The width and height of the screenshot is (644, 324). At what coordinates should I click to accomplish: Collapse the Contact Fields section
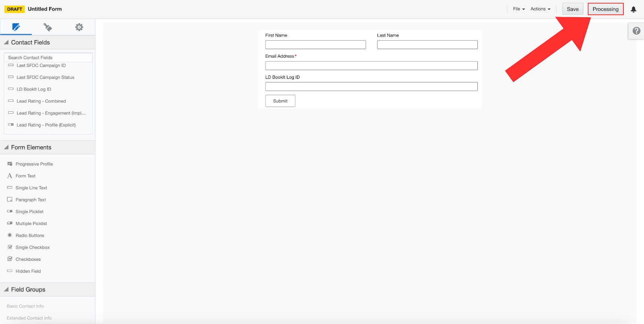coord(6,43)
